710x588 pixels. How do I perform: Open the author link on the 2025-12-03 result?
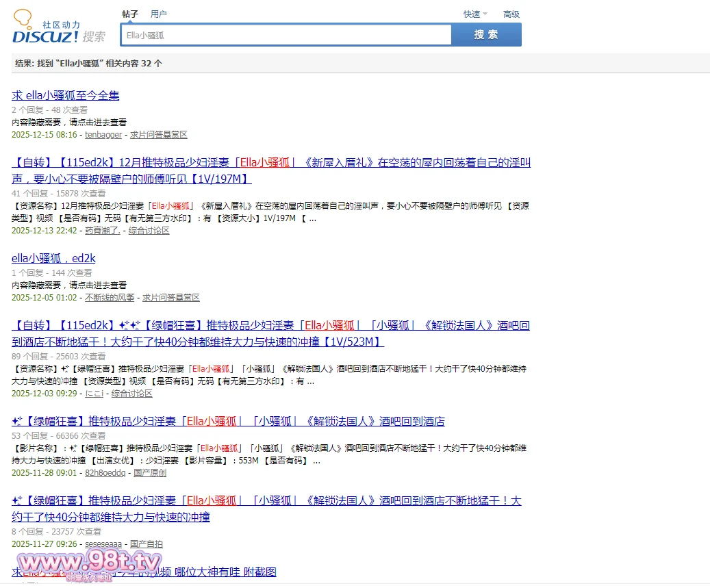[x=94, y=394]
